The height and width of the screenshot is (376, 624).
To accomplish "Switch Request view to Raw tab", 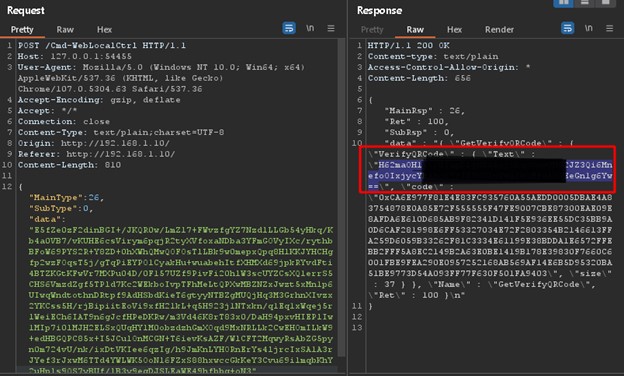I will tap(65, 29).
